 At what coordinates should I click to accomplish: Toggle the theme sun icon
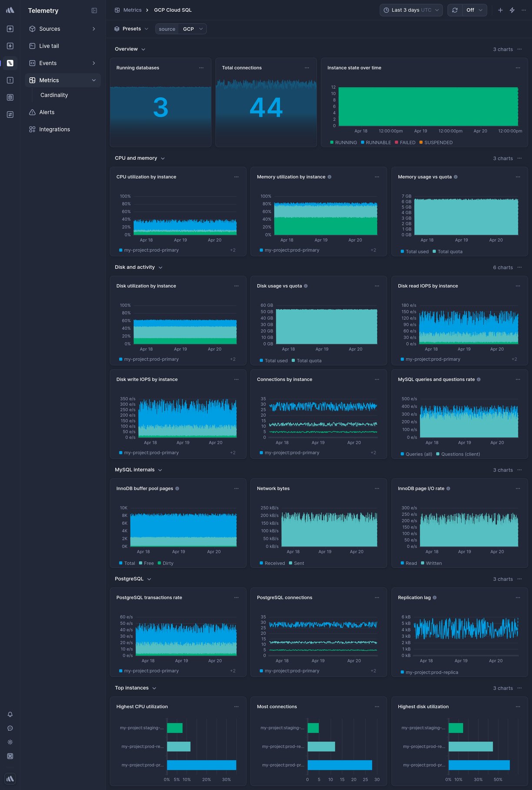(10, 742)
